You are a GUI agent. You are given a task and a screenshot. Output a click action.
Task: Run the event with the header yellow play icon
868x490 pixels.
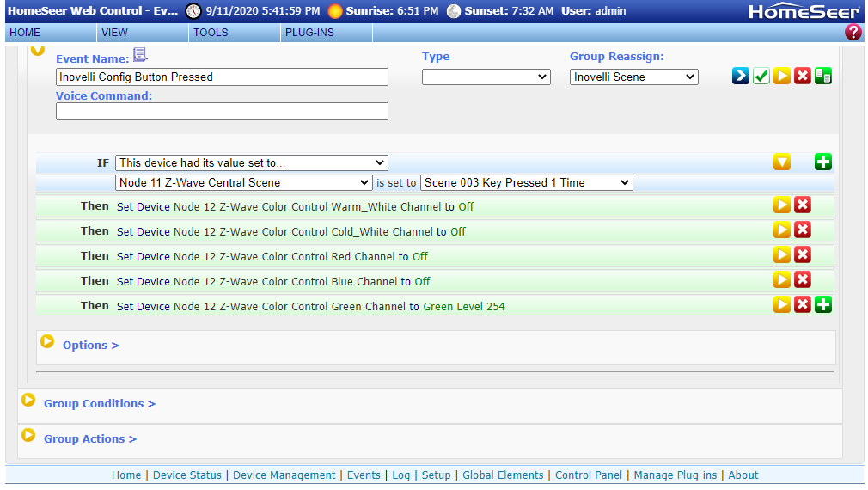pos(782,76)
